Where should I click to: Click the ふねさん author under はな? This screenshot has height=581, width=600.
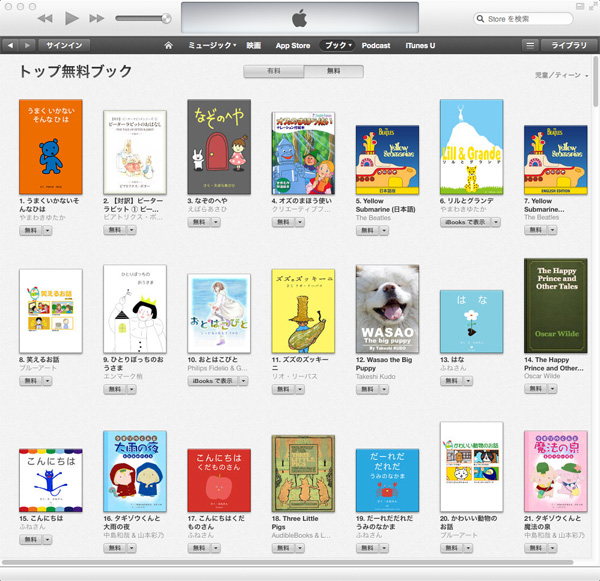(453, 368)
